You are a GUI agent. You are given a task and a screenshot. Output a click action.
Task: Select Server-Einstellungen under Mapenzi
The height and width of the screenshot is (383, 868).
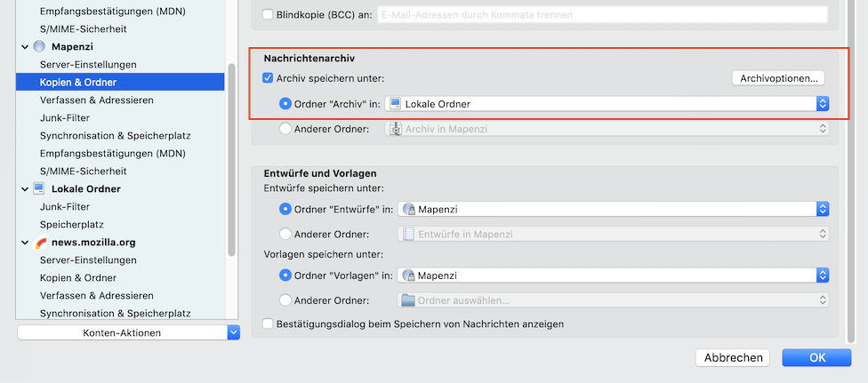pos(88,64)
